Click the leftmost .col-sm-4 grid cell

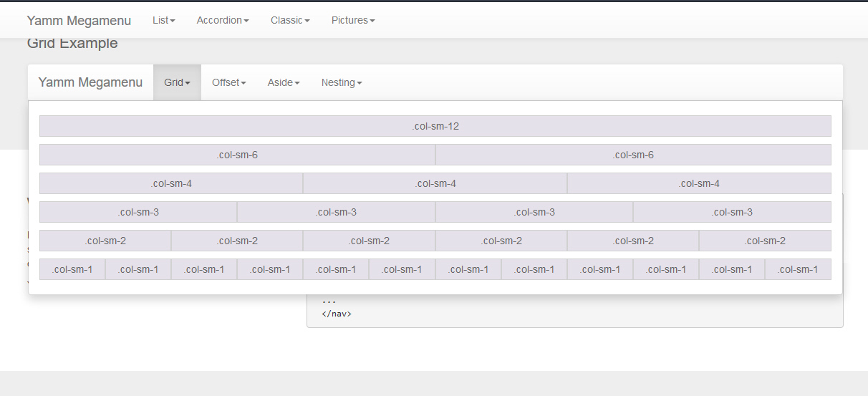point(171,183)
